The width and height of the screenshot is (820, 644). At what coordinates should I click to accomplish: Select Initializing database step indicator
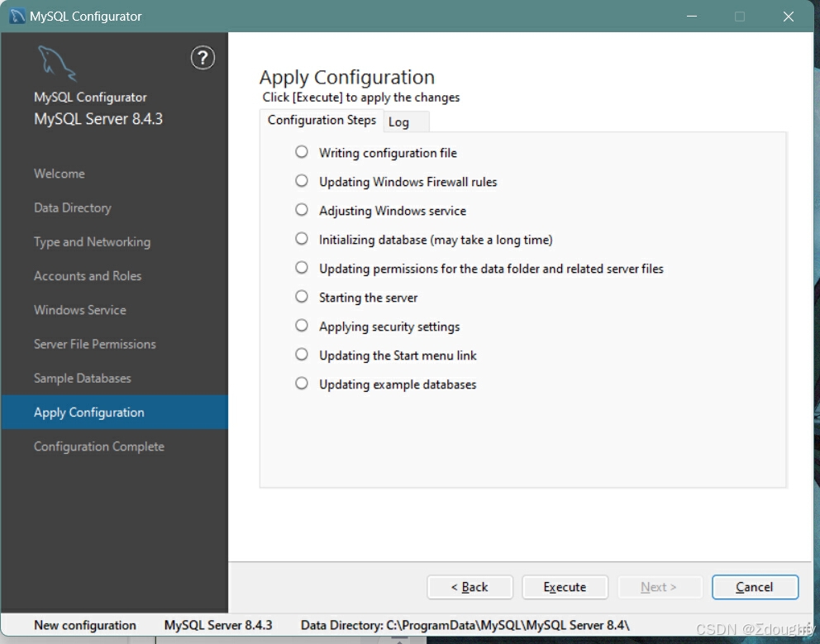tap(301, 239)
